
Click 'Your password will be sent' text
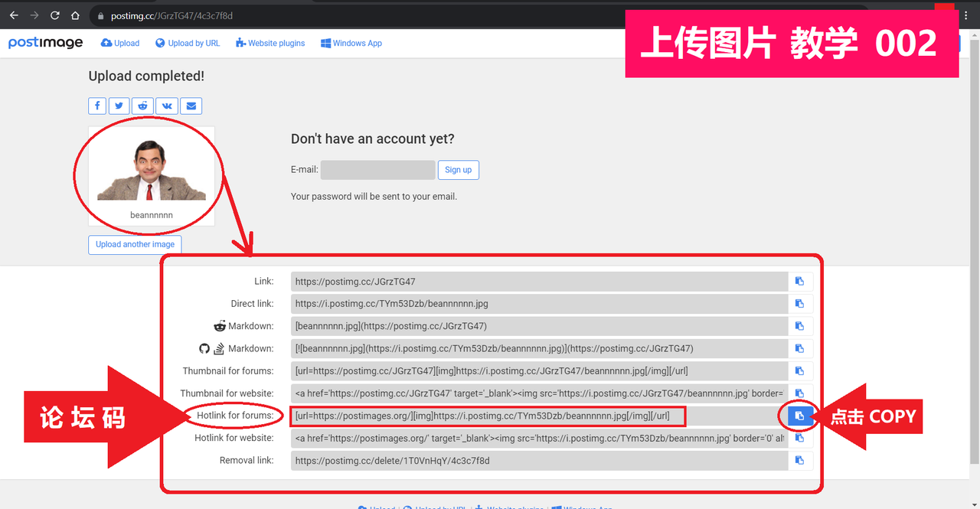374,197
